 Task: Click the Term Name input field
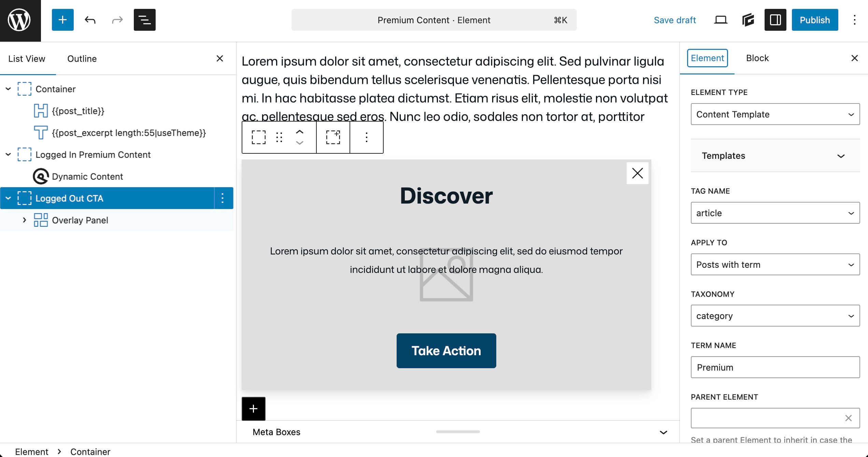click(775, 367)
